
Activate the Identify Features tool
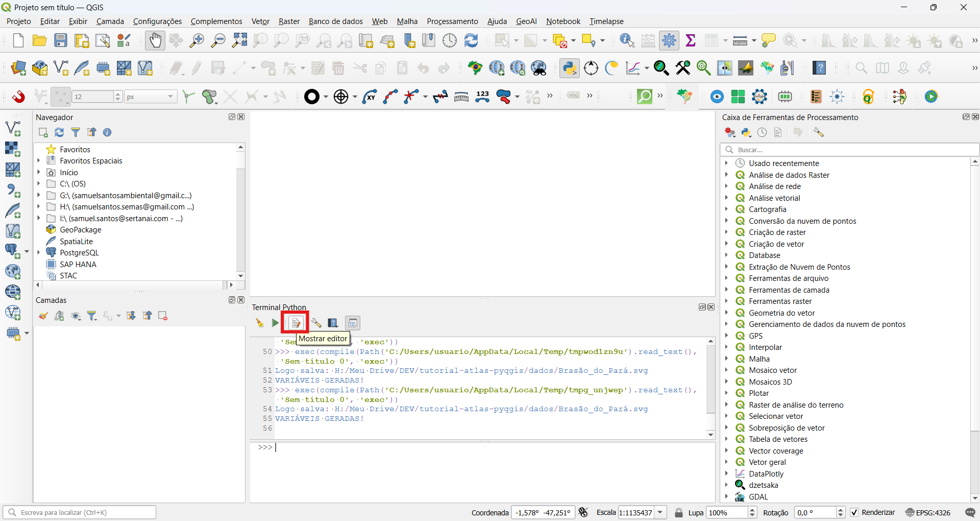pyautogui.click(x=626, y=40)
